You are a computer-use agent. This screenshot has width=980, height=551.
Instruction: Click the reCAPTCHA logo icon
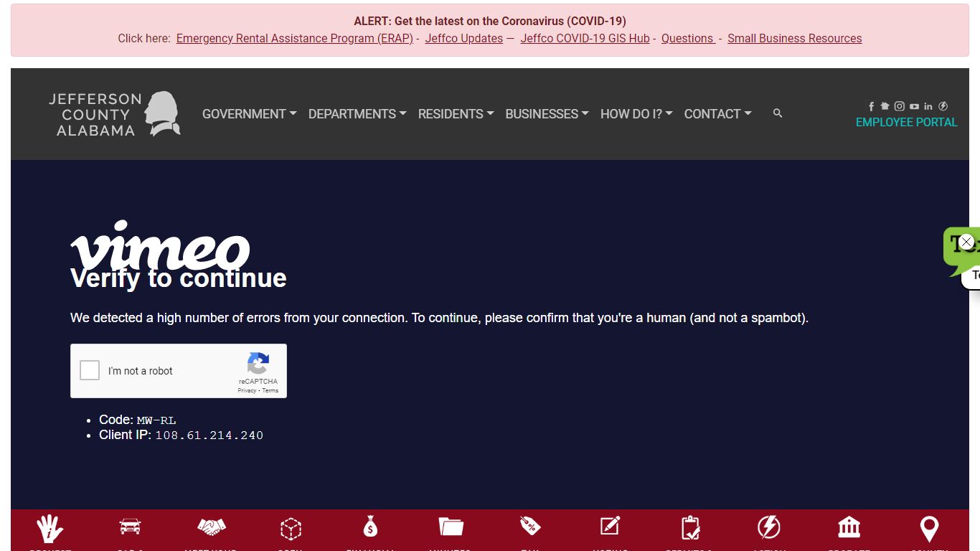tap(258, 363)
